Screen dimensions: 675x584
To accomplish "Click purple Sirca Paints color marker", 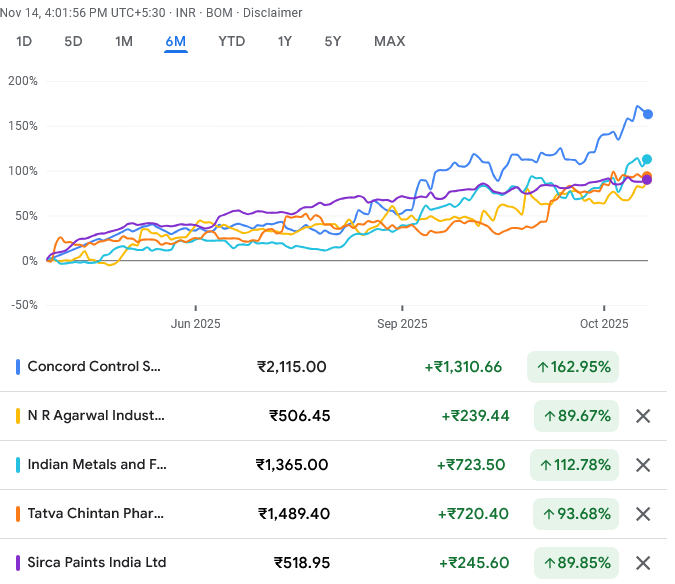I will tap(18, 562).
